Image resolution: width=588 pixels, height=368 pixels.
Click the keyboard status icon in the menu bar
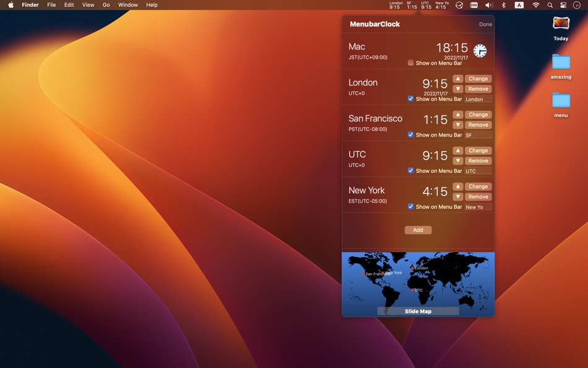474,5
